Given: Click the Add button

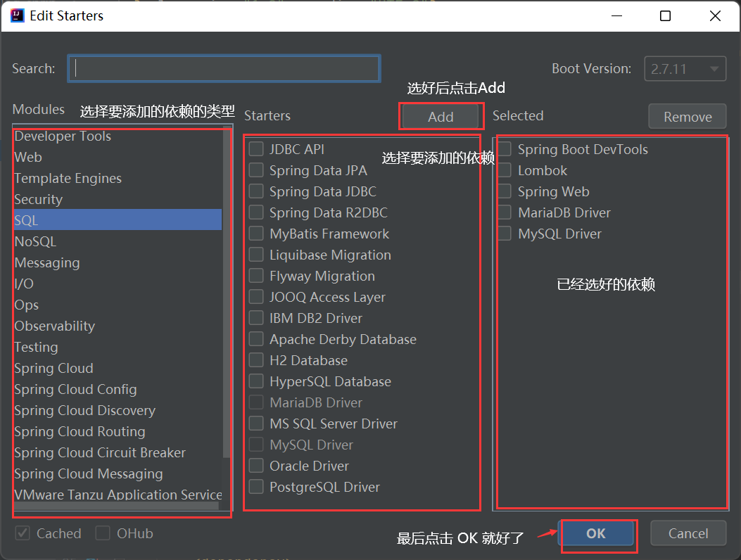Looking at the screenshot, I should pyautogui.click(x=441, y=116).
